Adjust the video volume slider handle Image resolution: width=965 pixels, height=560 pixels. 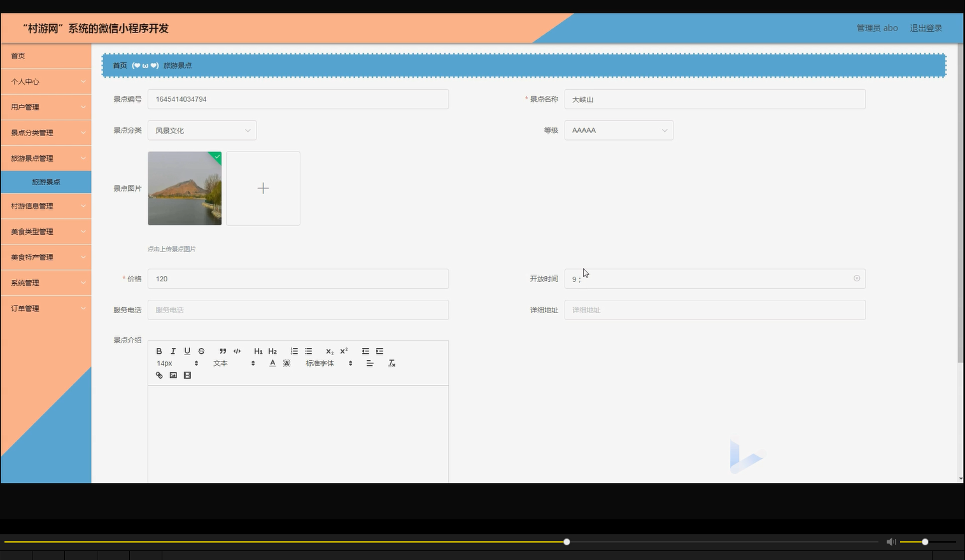click(925, 542)
